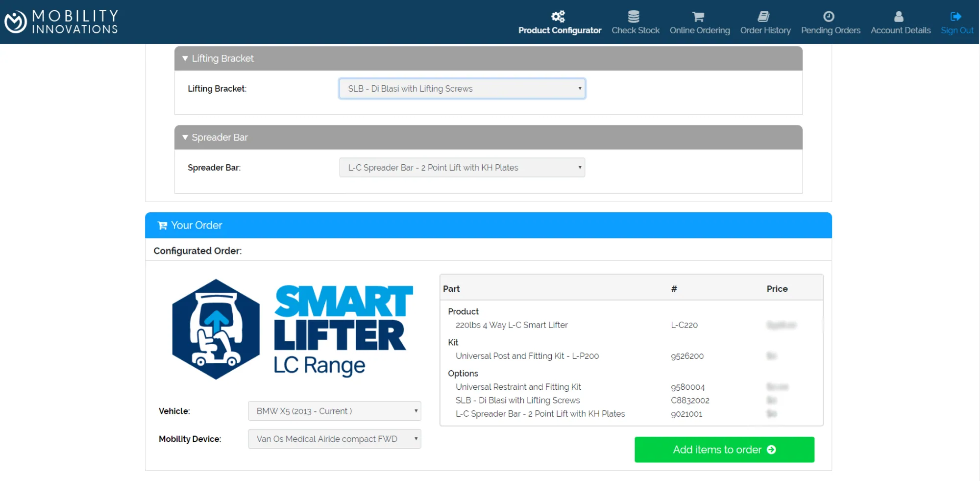Click the Options group label
Screen dimensions: 980x481
tap(463, 374)
